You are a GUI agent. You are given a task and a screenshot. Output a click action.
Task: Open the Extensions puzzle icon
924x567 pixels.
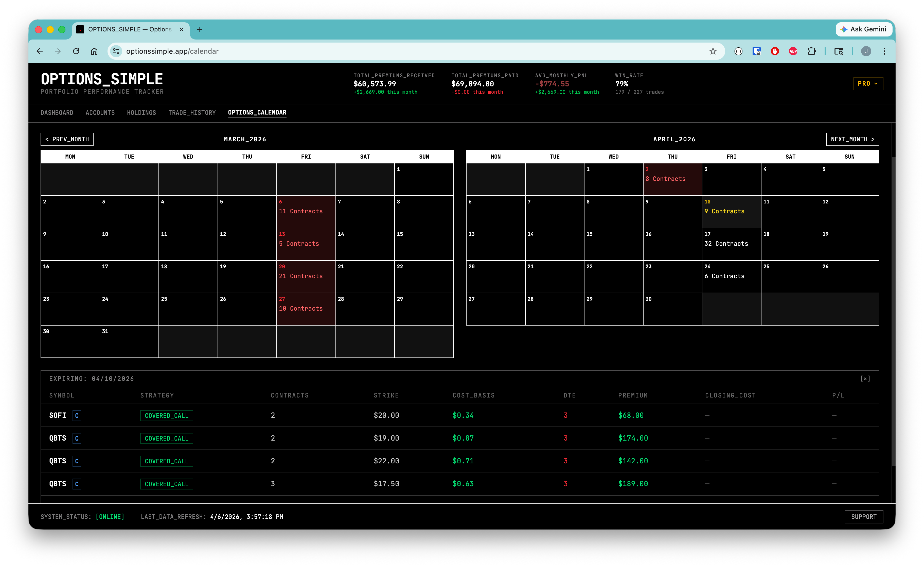click(x=811, y=51)
